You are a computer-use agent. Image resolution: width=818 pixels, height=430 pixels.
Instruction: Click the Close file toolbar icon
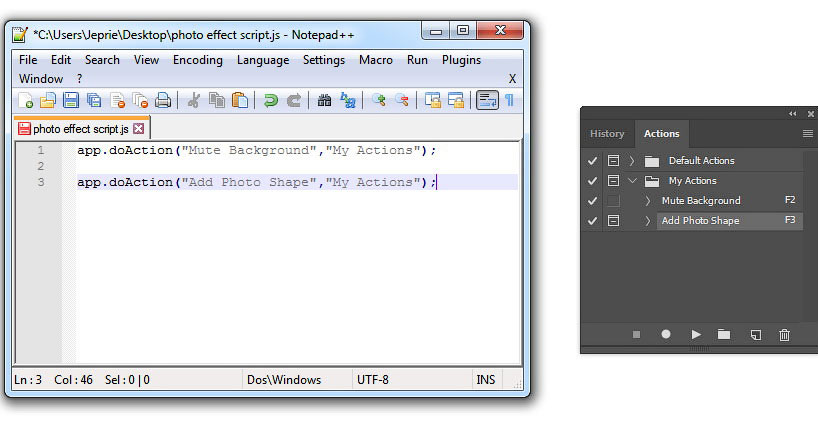click(117, 100)
